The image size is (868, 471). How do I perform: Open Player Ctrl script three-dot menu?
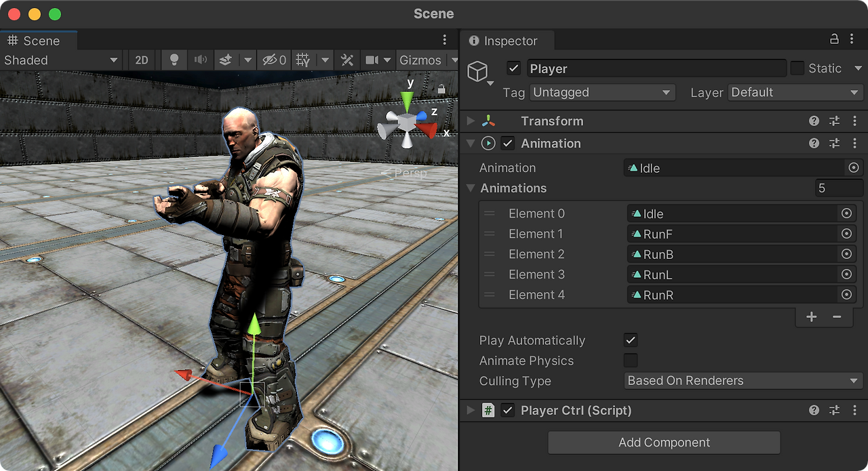[854, 410]
